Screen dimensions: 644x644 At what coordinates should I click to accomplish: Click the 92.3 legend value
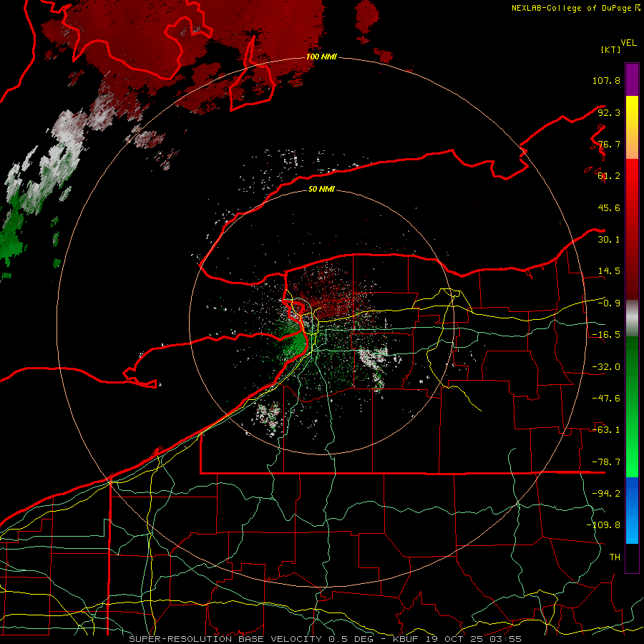click(x=609, y=112)
